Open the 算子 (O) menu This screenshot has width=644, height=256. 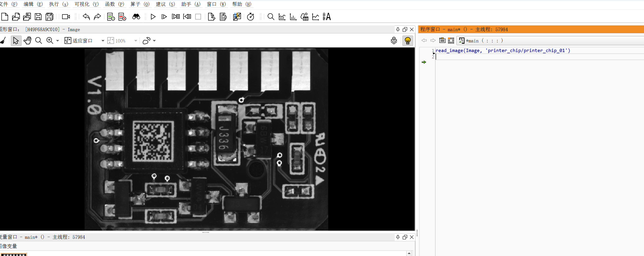[x=140, y=4]
